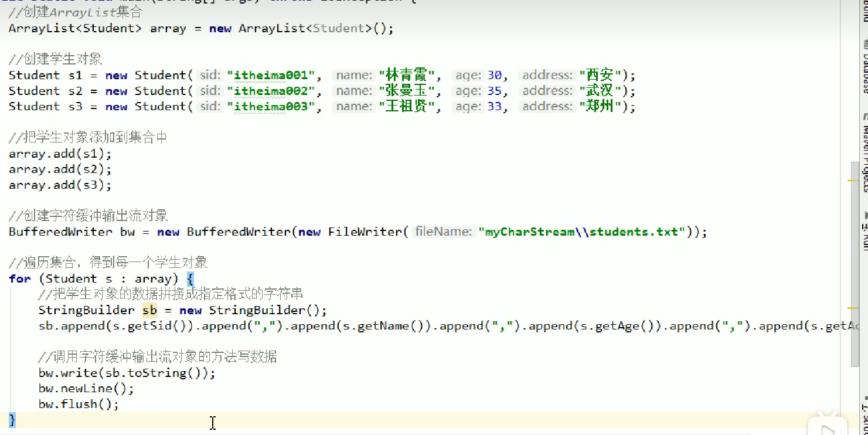This screenshot has height=435, width=868.
Task: Click the yellow warning mark level with StringBuilder line
Action: click(x=853, y=307)
